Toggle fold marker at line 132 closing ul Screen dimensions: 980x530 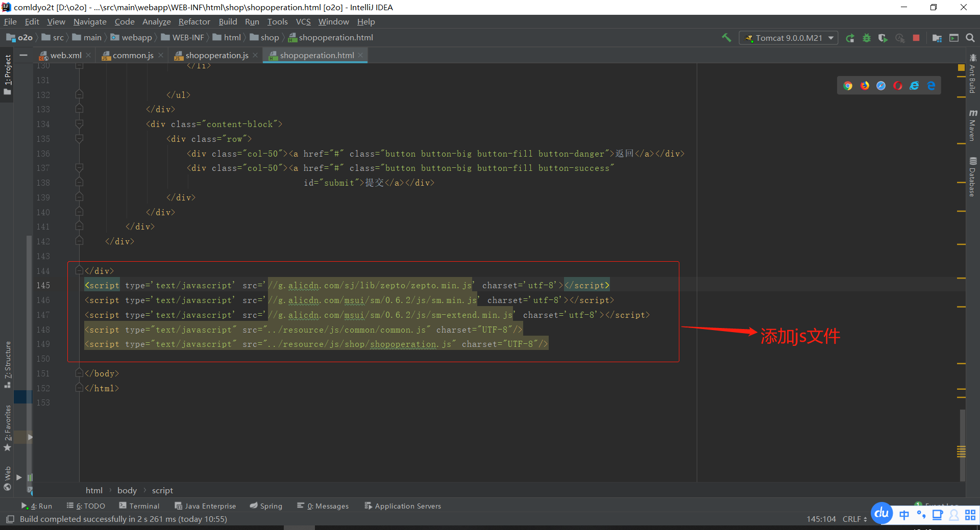tap(79, 95)
